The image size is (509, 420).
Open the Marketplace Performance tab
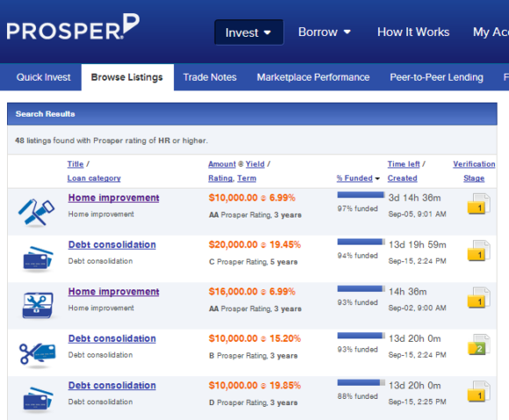pyautogui.click(x=313, y=77)
